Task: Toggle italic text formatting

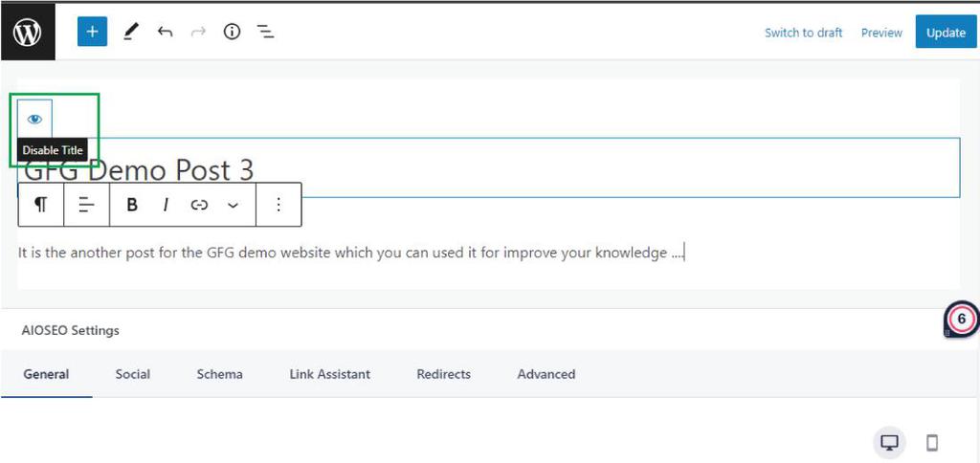Action: (166, 205)
